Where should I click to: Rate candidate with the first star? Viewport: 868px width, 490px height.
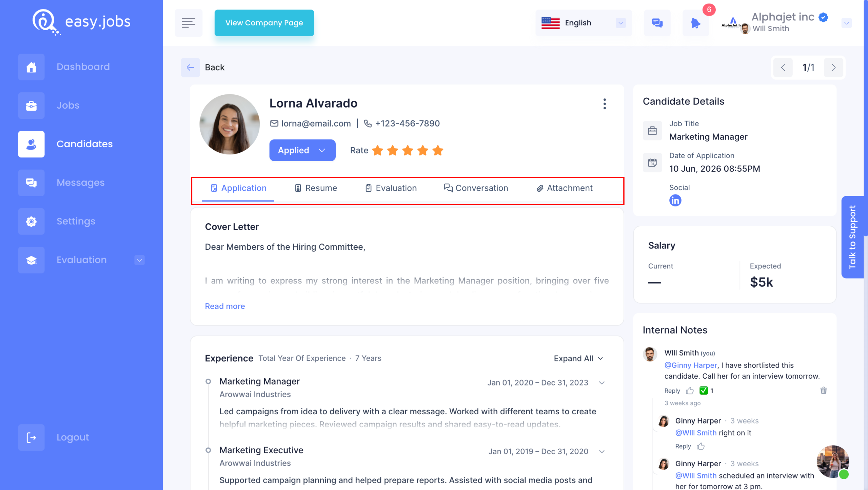pyautogui.click(x=377, y=150)
